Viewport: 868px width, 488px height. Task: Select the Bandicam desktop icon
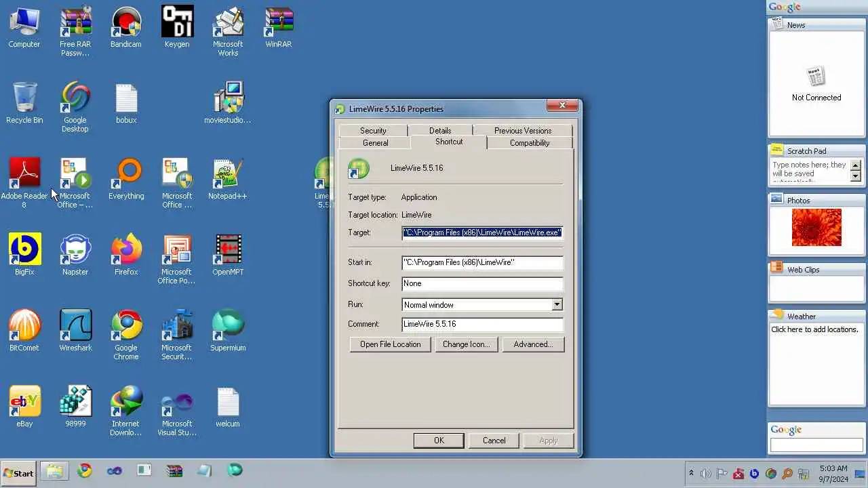click(x=126, y=28)
